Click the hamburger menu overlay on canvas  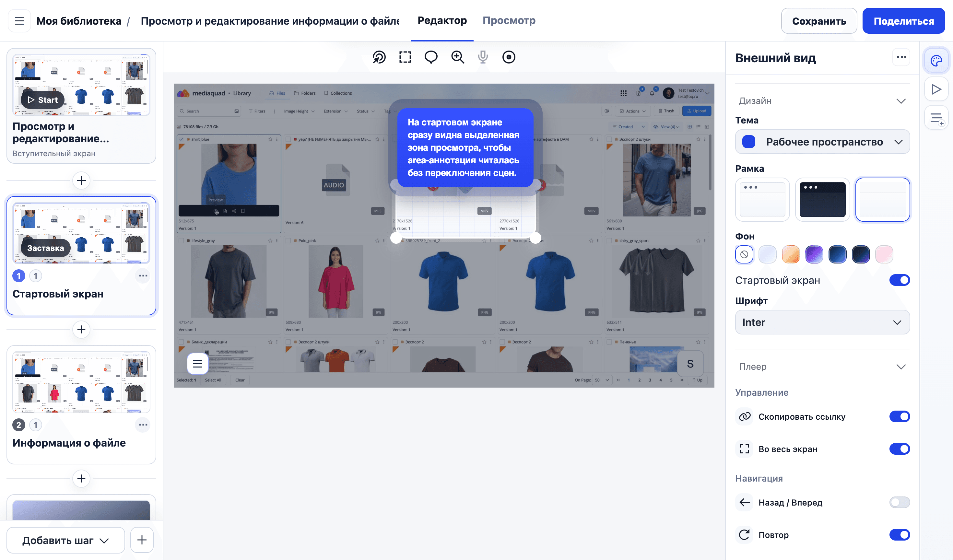tap(198, 363)
